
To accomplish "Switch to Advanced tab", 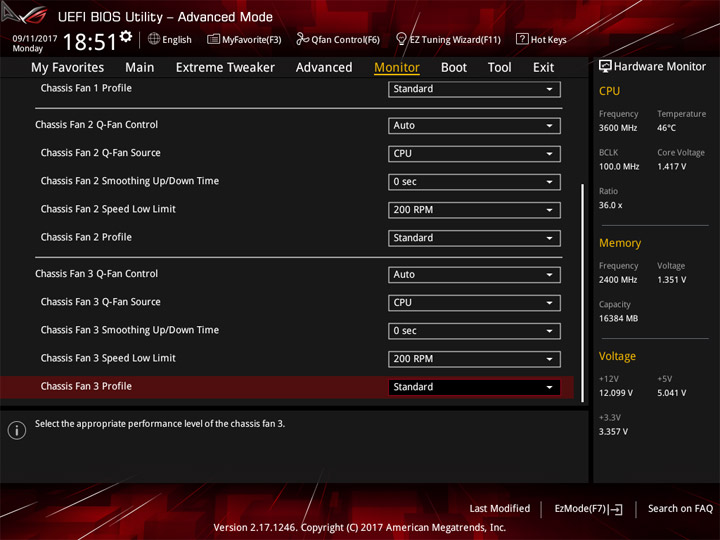I will (x=324, y=68).
